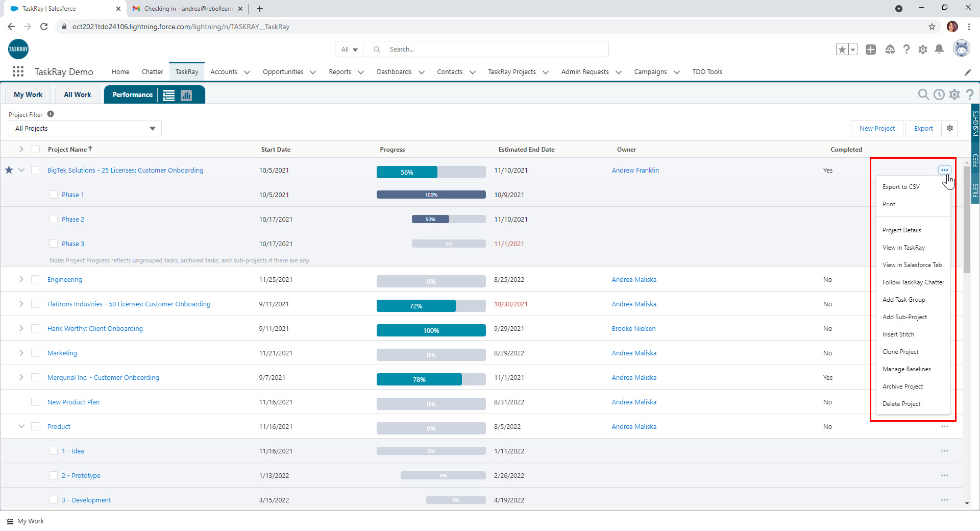Open actions menu for 2 - Prototype row

[x=945, y=475]
